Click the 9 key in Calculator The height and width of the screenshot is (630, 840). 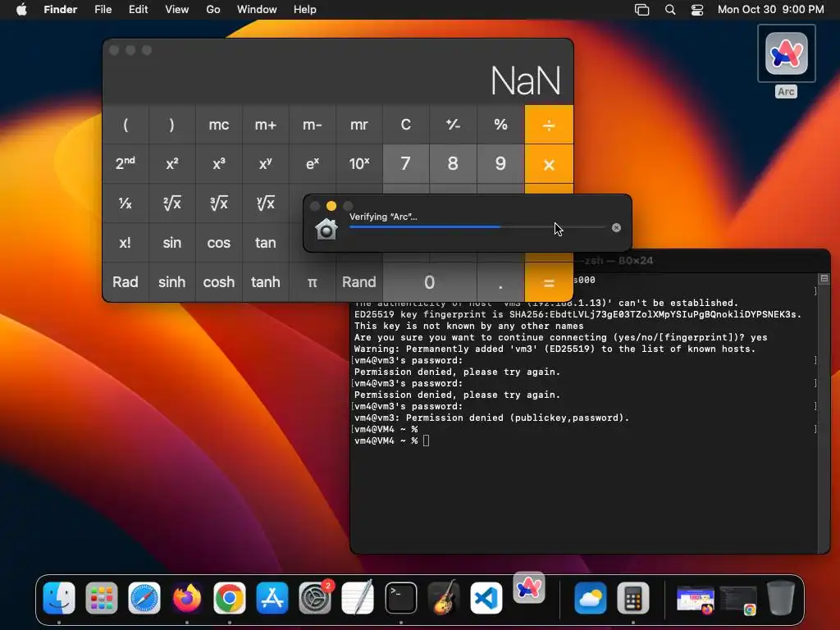(x=500, y=164)
